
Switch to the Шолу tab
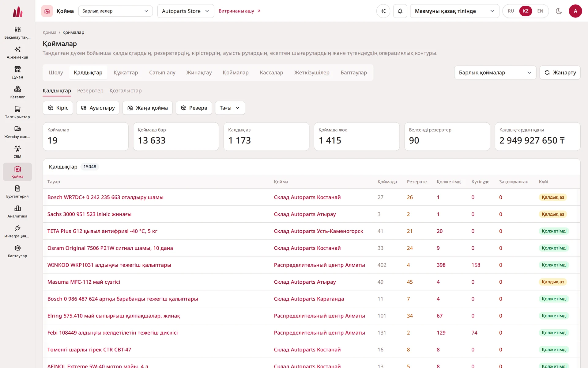(56, 73)
